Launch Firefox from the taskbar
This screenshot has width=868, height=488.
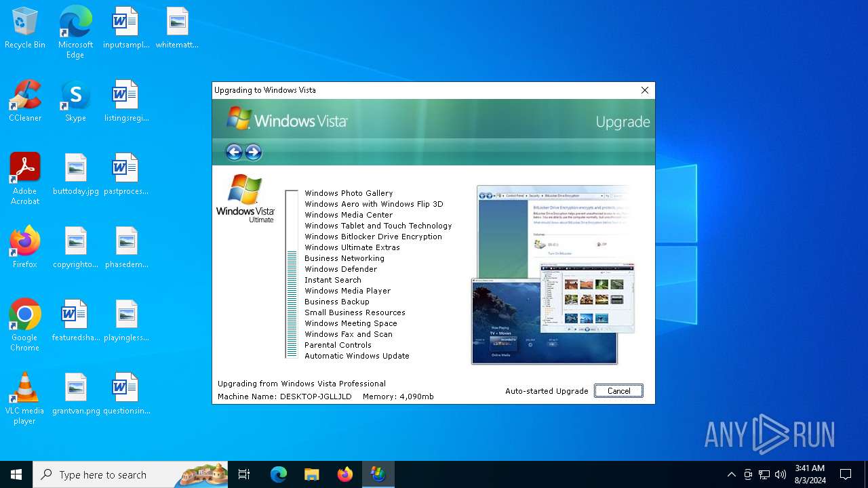(x=345, y=474)
